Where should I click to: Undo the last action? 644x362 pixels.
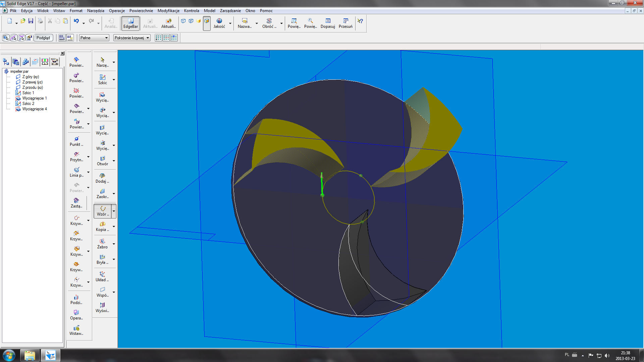pos(76,21)
